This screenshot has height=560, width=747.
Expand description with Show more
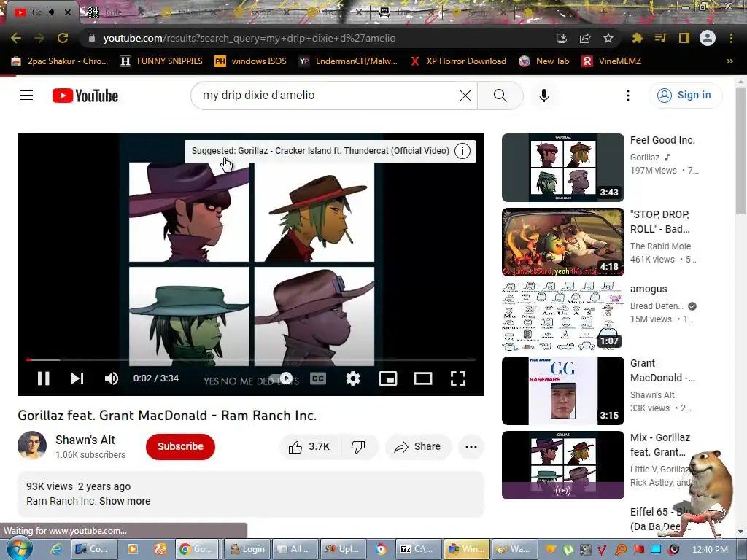tap(125, 501)
